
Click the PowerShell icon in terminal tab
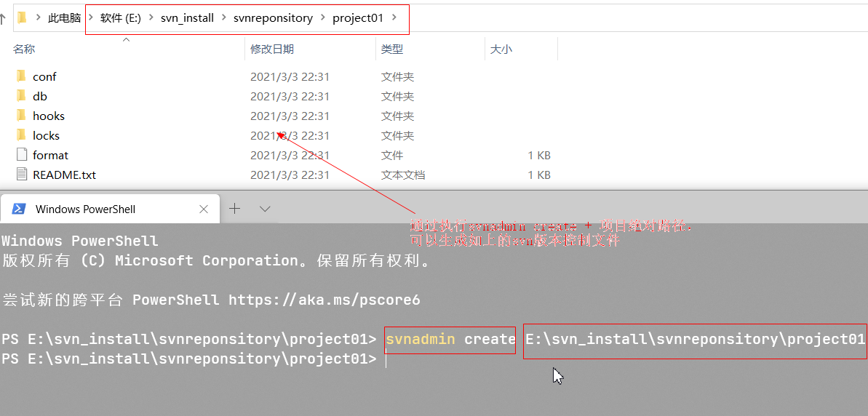19,209
